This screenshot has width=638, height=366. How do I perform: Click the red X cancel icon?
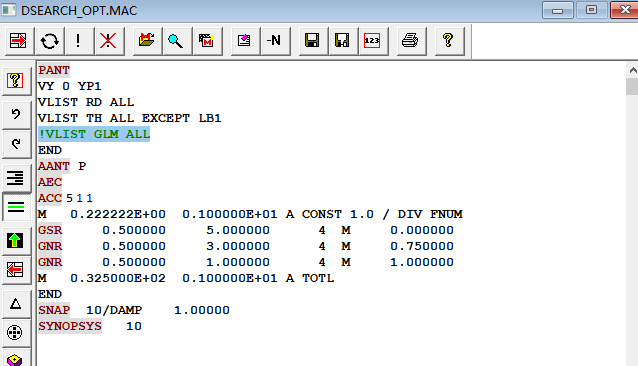109,41
